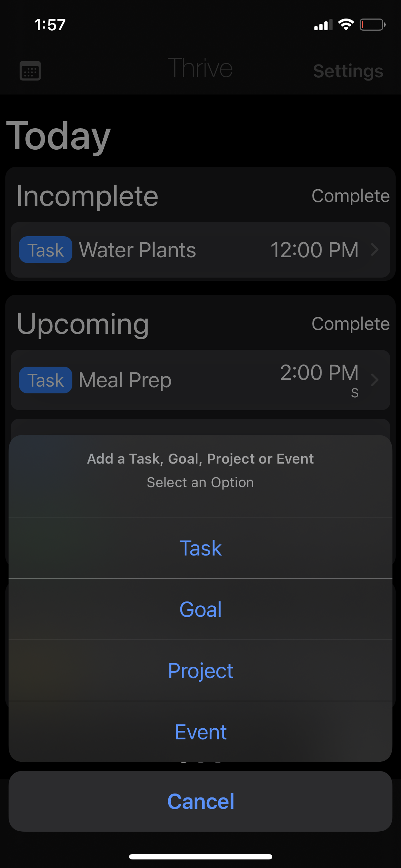This screenshot has width=401, height=868.
Task: Select Event option in the sheet
Action: coord(201,732)
